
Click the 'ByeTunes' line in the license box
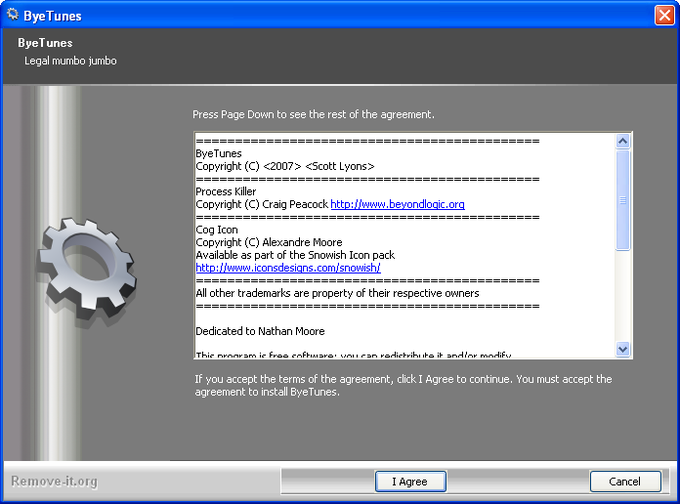[219, 154]
